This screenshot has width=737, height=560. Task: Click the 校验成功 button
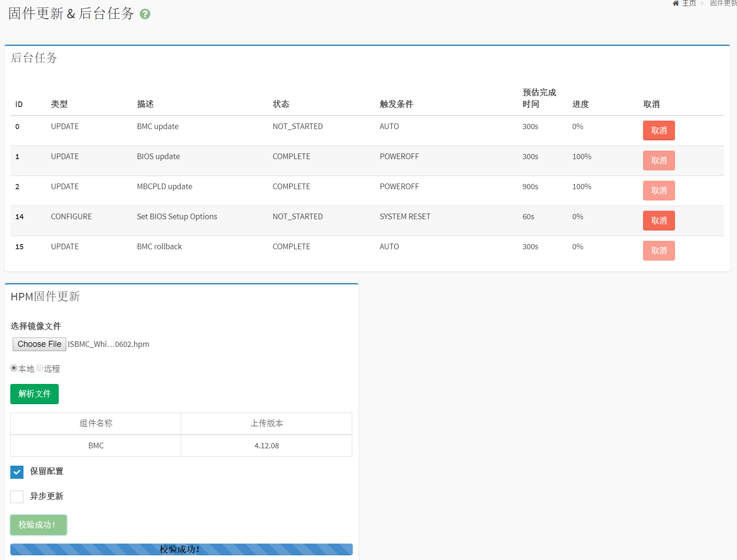[38, 525]
